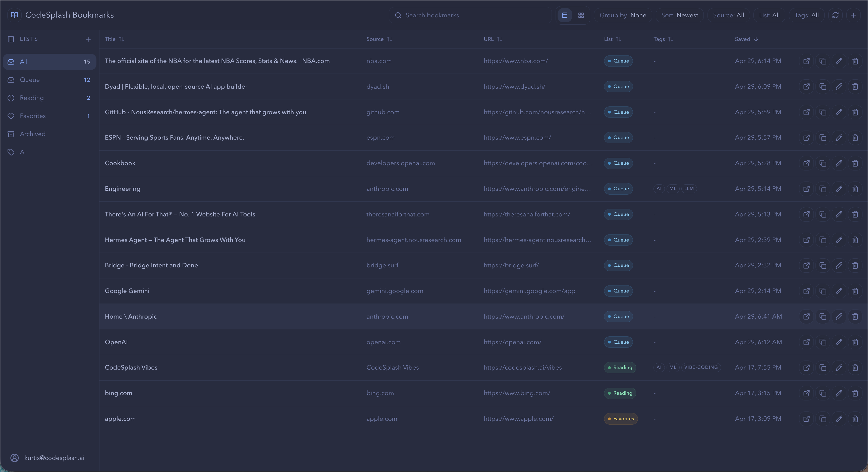Sort by Title column header
The width and height of the screenshot is (868, 472).
(115, 39)
